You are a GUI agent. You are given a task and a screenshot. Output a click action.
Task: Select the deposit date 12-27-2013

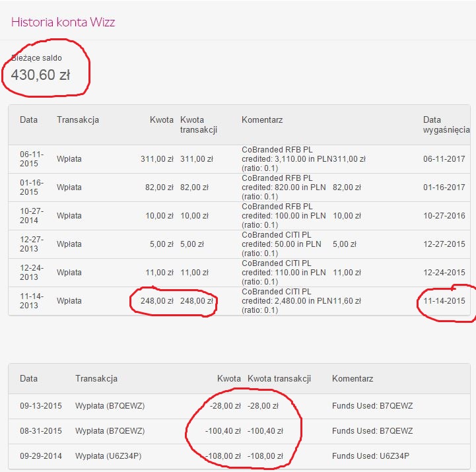pyautogui.click(x=32, y=244)
